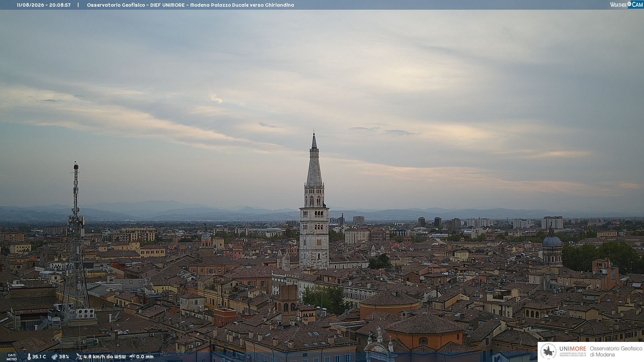
Task: Select the 35.1 C temperature reading
Action: (39, 357)
